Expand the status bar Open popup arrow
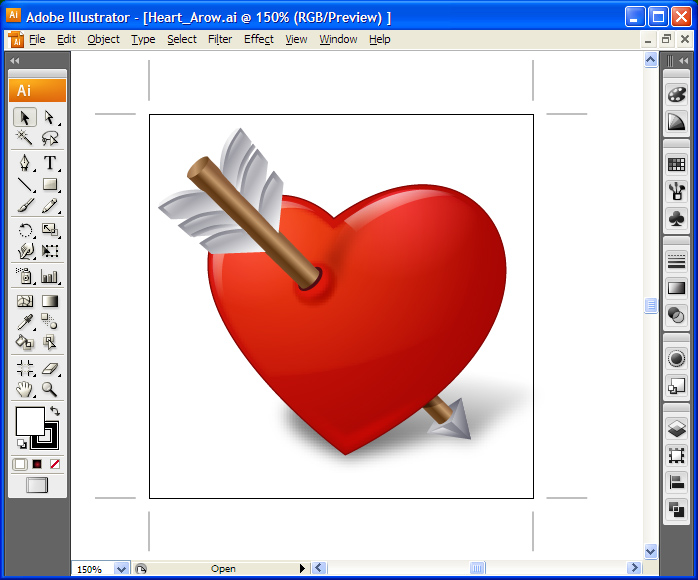 (x=302, y=568)
